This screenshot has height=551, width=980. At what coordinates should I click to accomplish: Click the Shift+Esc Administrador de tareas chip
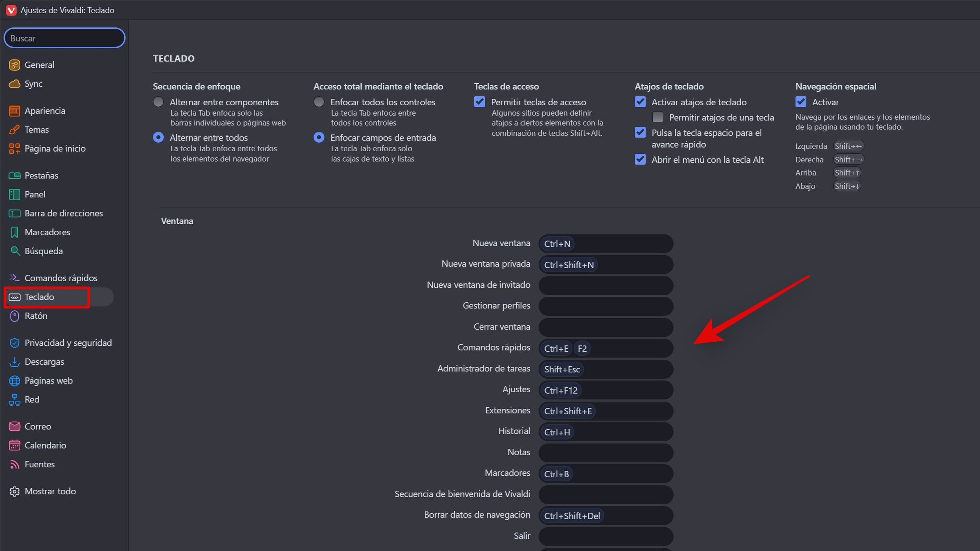pyautogui.click(x=562, y=369)
